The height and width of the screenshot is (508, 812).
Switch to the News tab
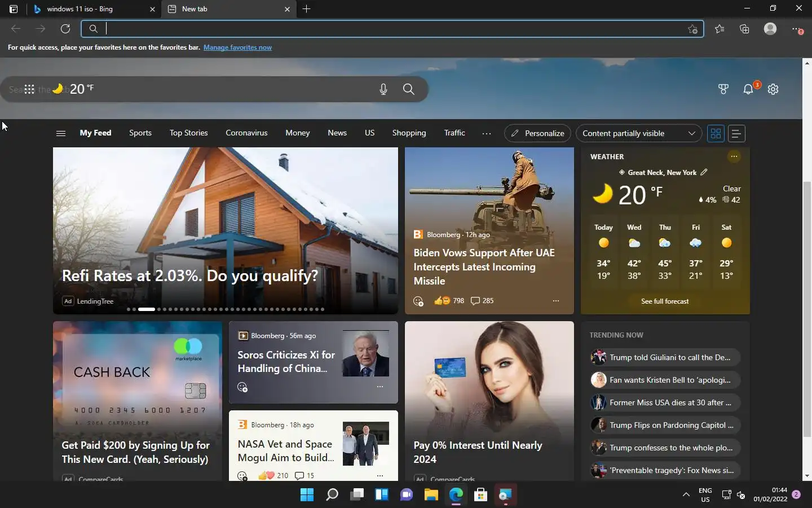(337, 133)
